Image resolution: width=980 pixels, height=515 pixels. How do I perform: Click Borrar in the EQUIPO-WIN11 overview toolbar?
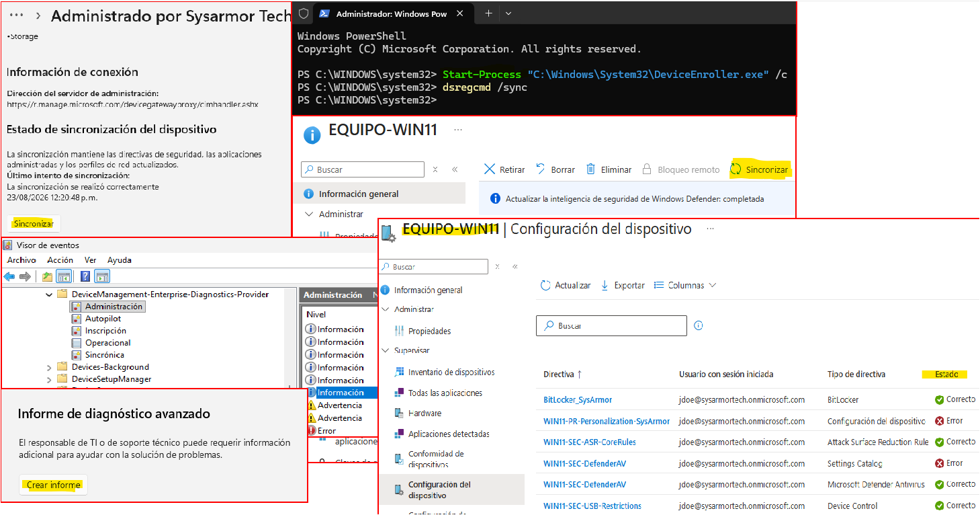[555, 169]
